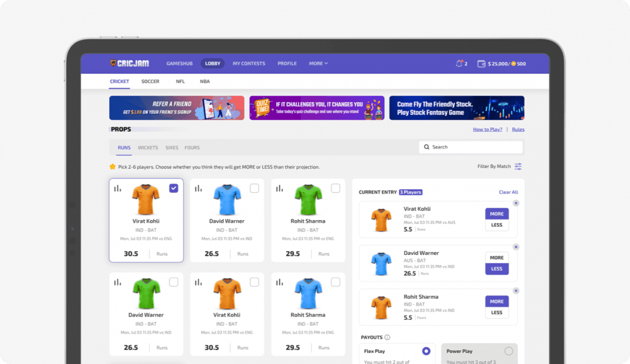Open the How to Play? link
This screenshot has width=630, height=364.
click(487, 130)
